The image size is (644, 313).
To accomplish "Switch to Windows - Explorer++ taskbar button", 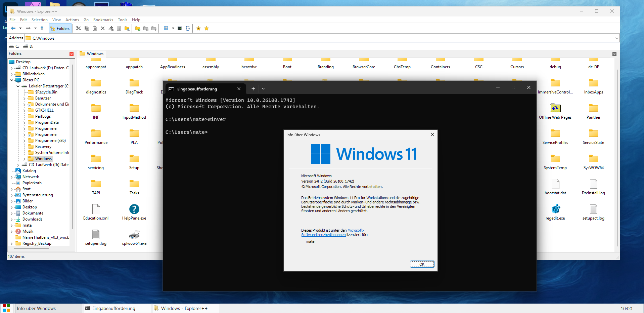I will tap(186, 308).
